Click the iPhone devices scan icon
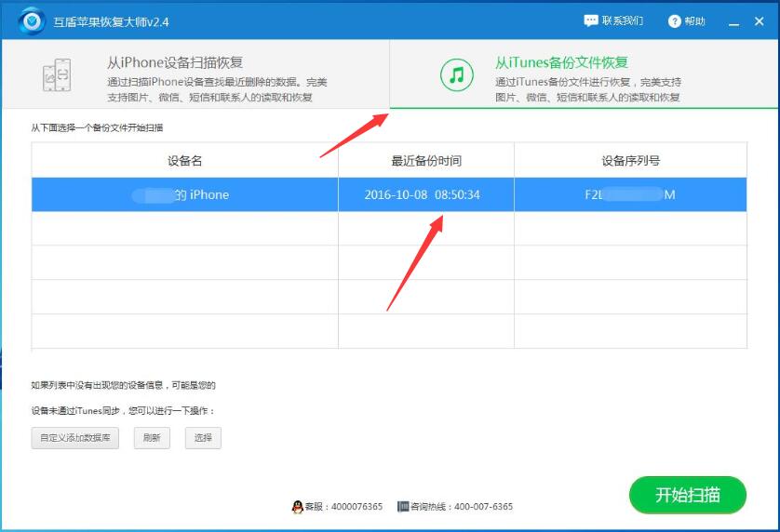Viewport: 780px width, 532px height. pyautogui.click(x=57, y=75)
